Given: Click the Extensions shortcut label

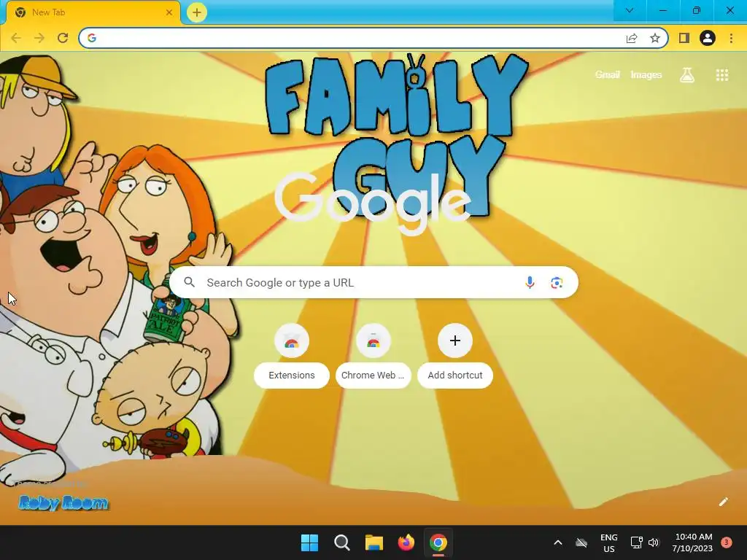Looking at the screenshot, I should 292,376.
